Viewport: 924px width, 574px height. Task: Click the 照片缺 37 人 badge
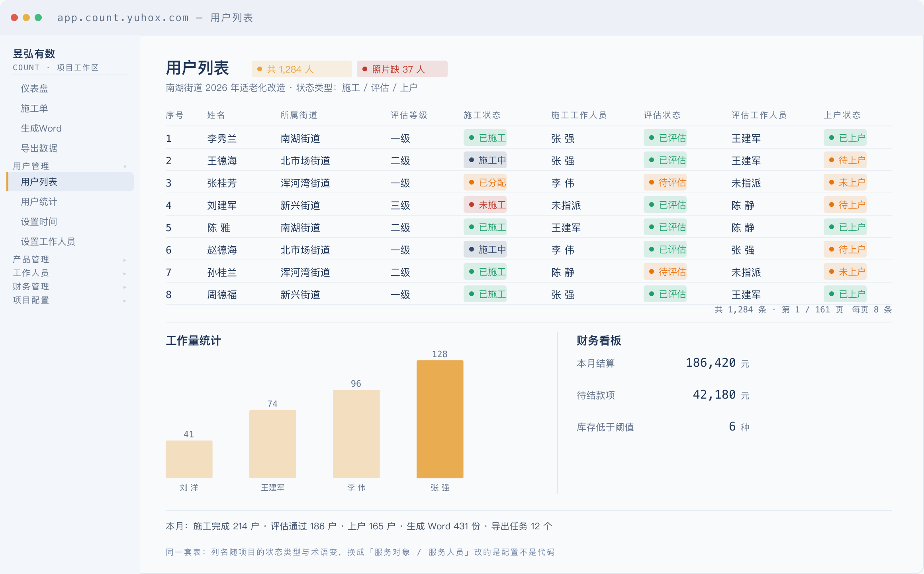tap(402, 69)
